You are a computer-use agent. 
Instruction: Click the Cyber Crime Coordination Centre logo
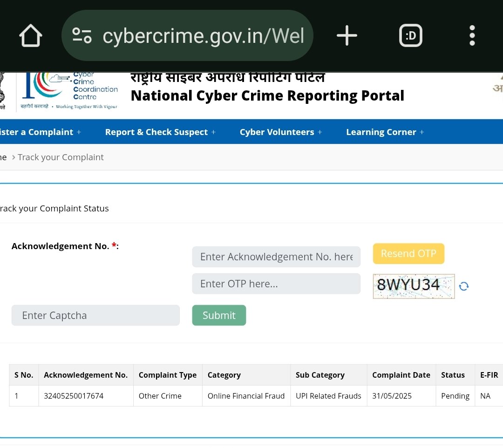69,91
